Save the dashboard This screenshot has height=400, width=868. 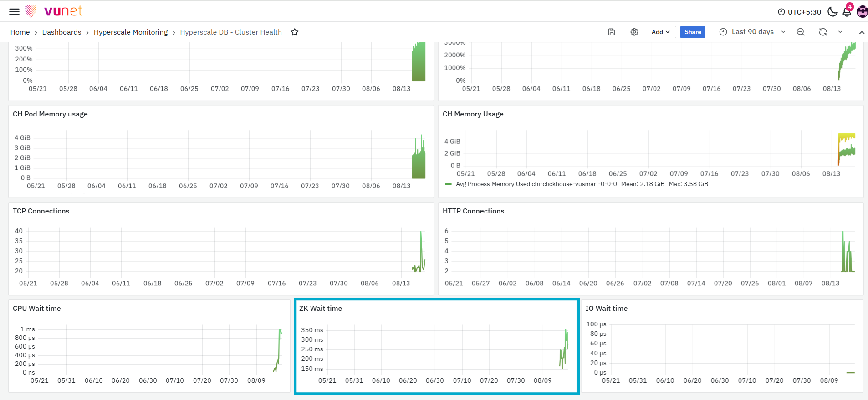point(612,32)
